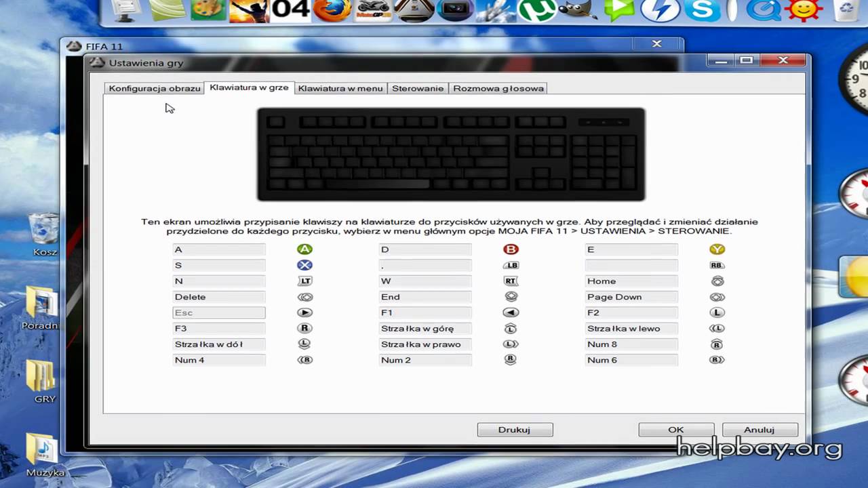Screen dimensions: 868x488
Task: Click the LT trigger icon
Action: (305, 281)
